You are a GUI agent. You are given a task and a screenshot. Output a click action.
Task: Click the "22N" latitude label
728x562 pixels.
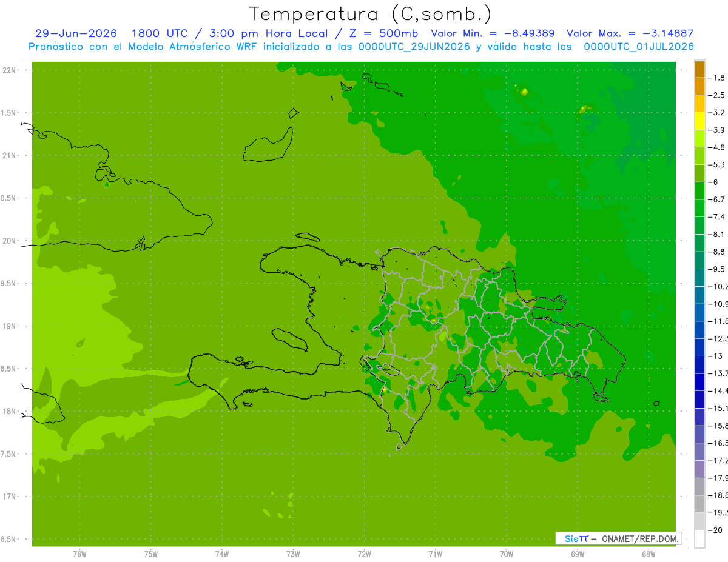[x=8, y=70]
